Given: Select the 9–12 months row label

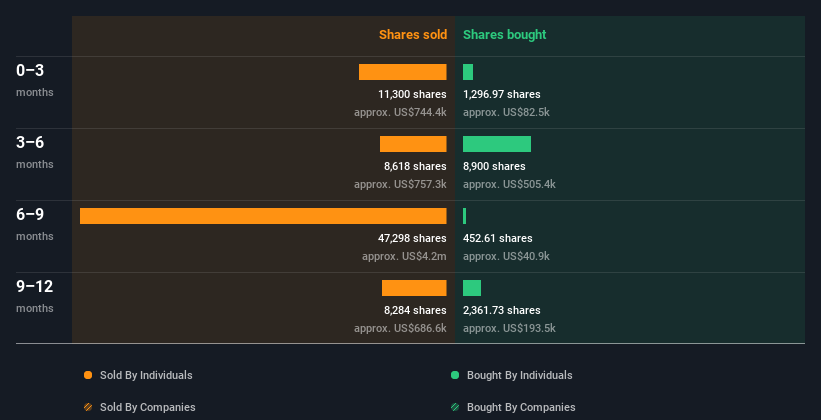Looking at the screenshot, I should tap(35, 296).
